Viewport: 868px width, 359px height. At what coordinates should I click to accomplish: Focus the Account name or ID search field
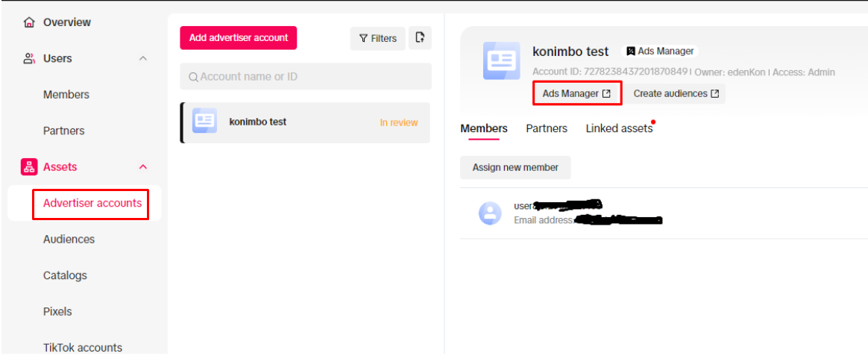[306, 76]
